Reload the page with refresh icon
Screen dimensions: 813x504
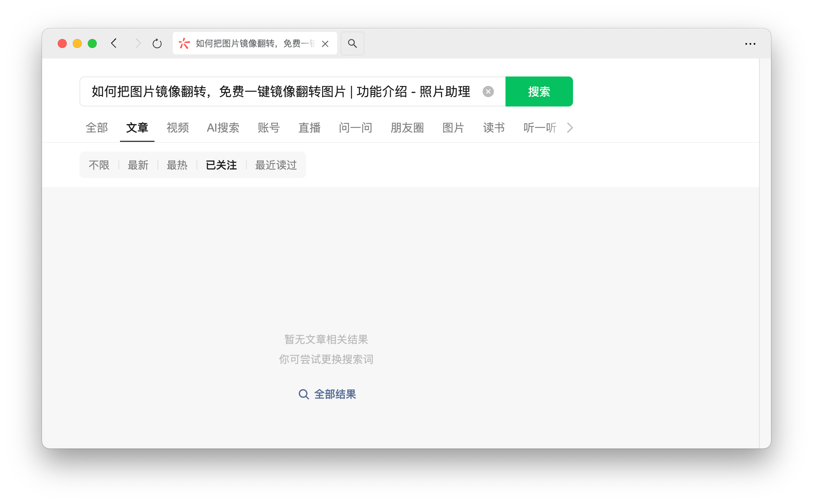coord(157,43)
